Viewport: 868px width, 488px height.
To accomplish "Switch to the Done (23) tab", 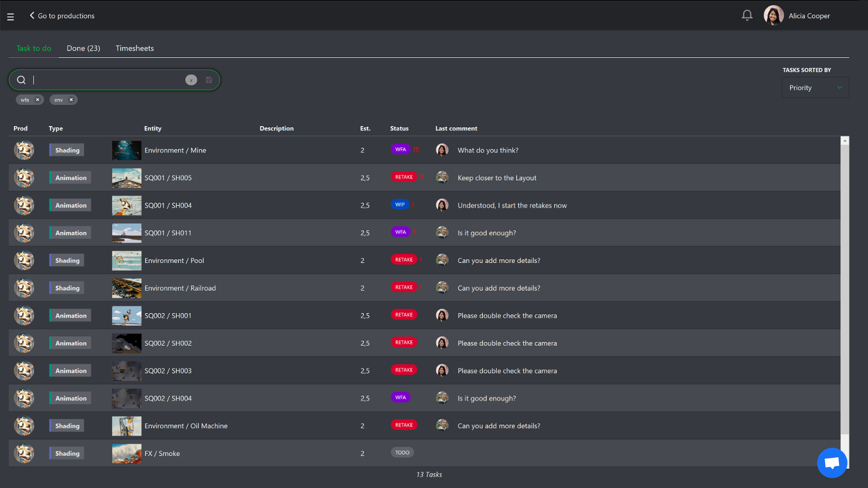I will click(x=83, y=48).
